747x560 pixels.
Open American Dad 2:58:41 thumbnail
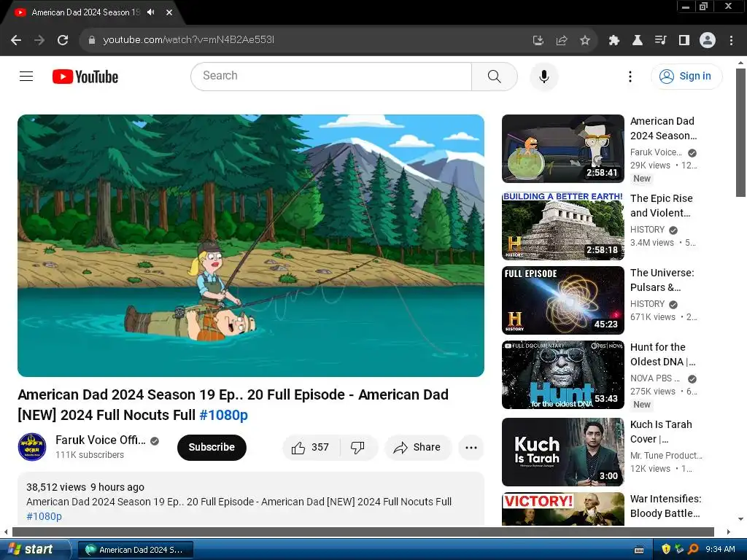point(562,149)
